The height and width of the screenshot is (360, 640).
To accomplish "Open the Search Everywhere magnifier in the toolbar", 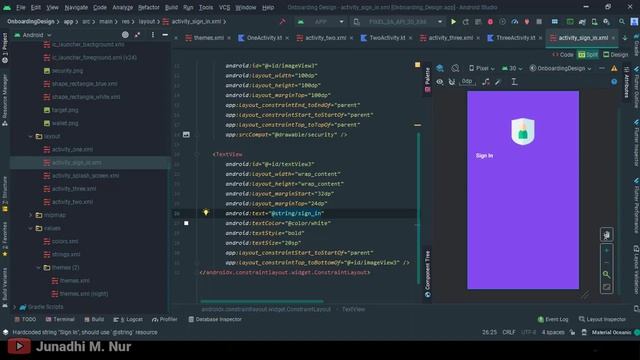I will (x=622, y=22).
